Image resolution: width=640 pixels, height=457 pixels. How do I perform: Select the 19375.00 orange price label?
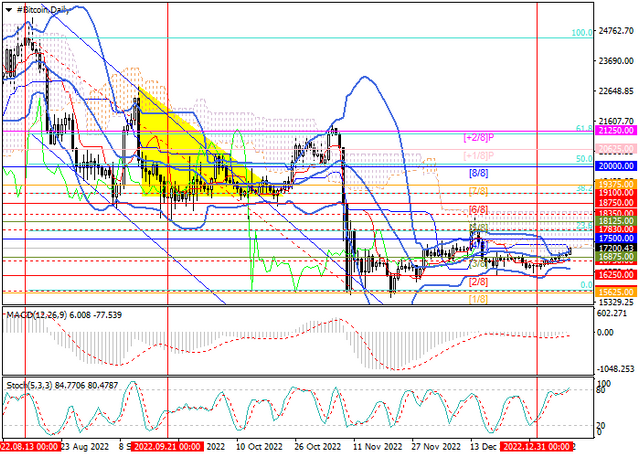pyautogui.click(x=616, y=184)
